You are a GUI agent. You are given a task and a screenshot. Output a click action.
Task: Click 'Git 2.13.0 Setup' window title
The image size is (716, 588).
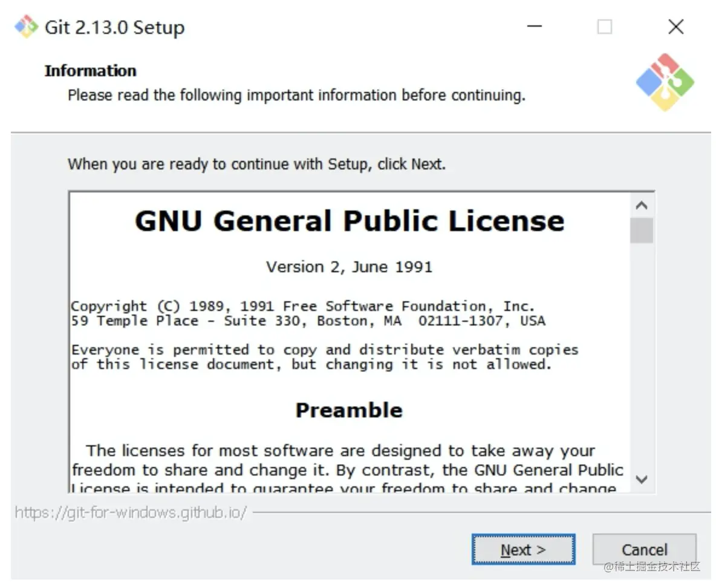pyautogui.click(x=115, y=27)
